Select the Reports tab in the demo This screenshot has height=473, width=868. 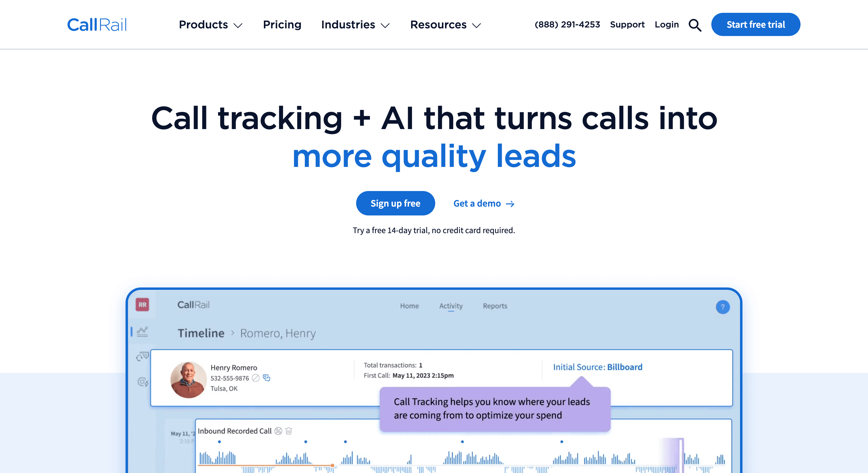pyautogui.click(x=495, y=306)
